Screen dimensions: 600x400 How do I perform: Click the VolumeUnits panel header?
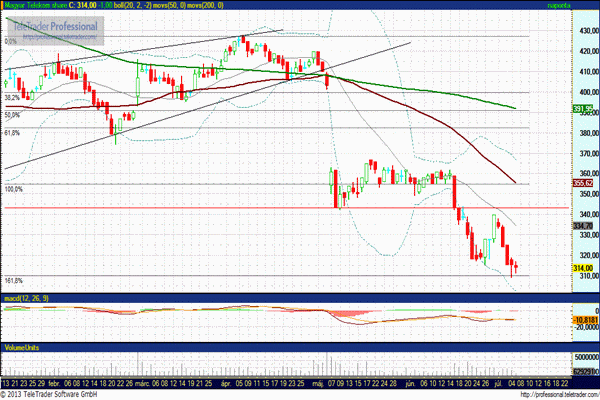pyautogui.click(x=20, y=347)
